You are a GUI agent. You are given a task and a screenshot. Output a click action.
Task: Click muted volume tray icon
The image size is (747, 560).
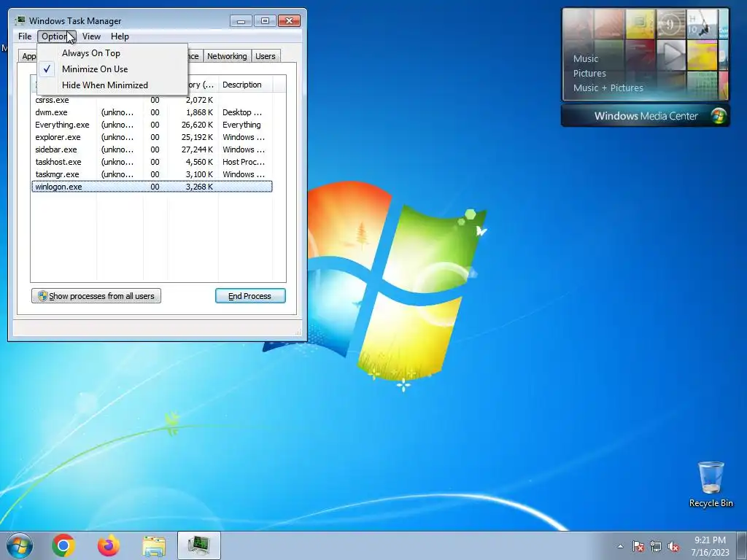(673, 546)
